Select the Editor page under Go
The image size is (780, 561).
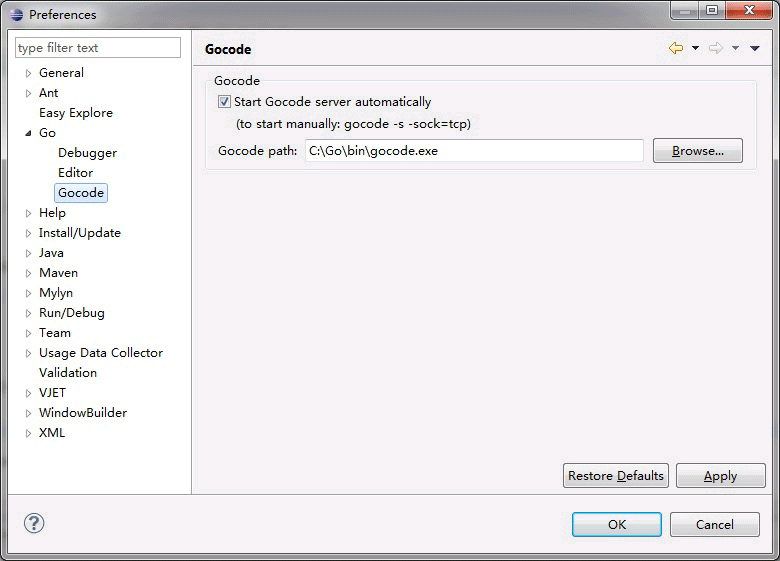point(75,173)
